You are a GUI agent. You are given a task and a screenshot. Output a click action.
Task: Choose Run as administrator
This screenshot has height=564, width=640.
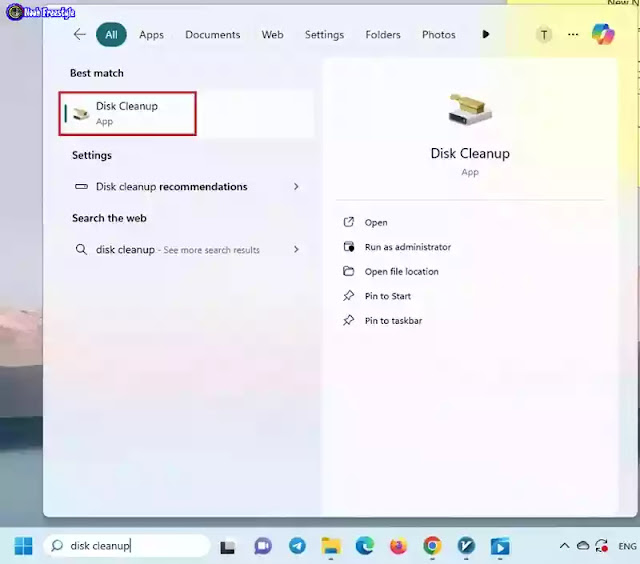(x=408, y=247)
